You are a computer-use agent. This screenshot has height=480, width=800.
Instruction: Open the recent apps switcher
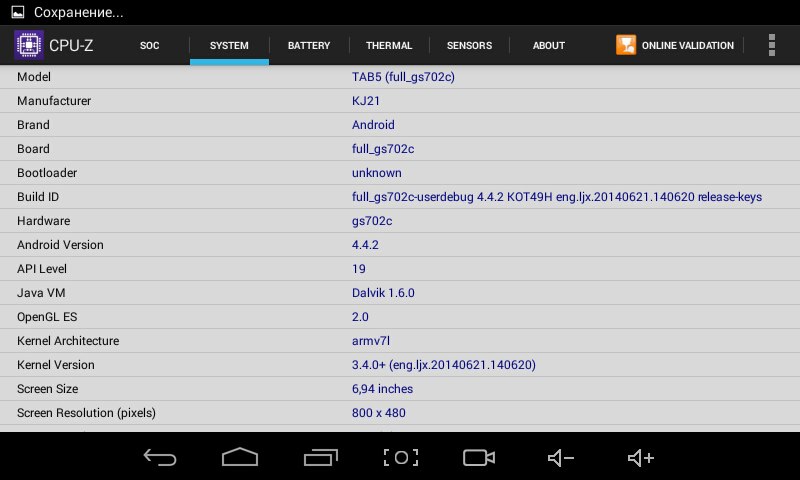point(320,458)
